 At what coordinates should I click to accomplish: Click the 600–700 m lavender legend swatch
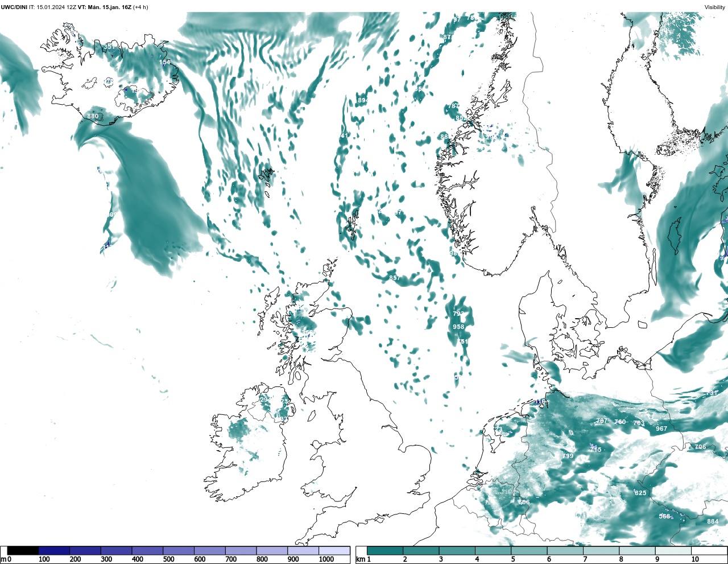(x=209, y=551)
